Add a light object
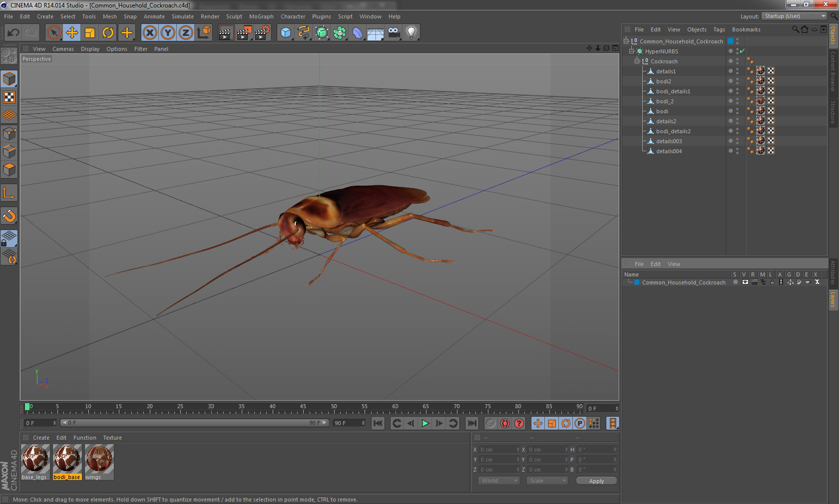 (411, 33)
